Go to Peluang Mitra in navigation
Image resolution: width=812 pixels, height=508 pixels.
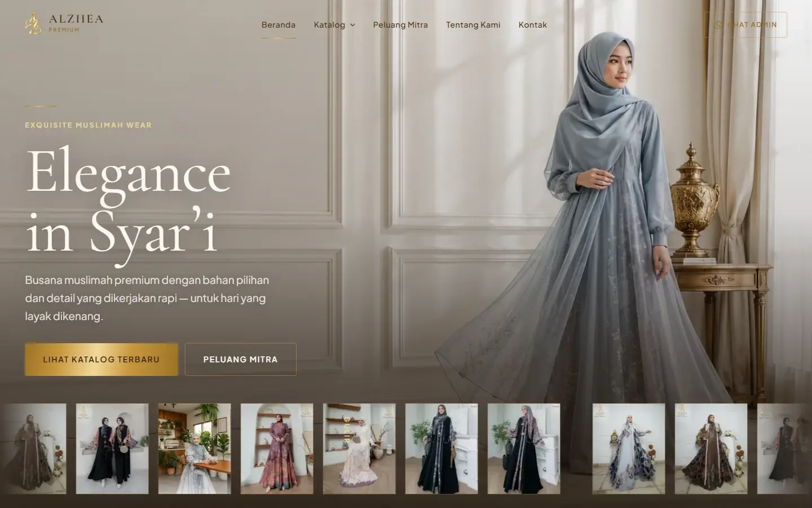coord(400,25)
